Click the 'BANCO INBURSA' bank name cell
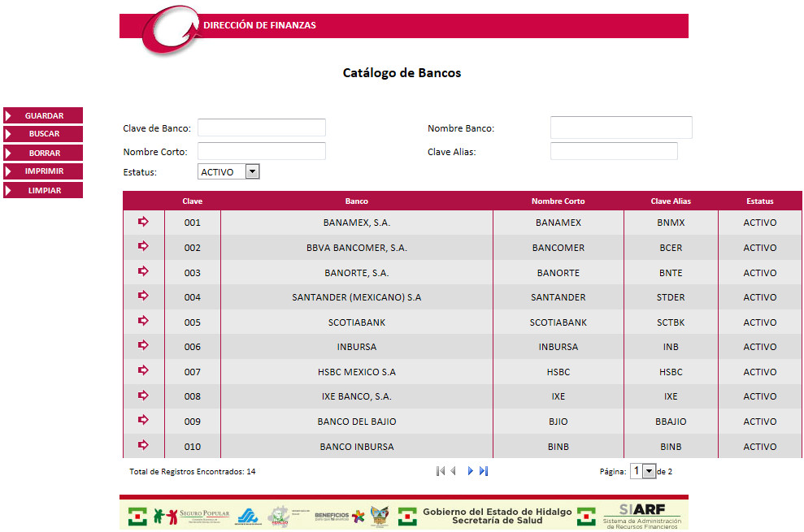 (356, 447)
